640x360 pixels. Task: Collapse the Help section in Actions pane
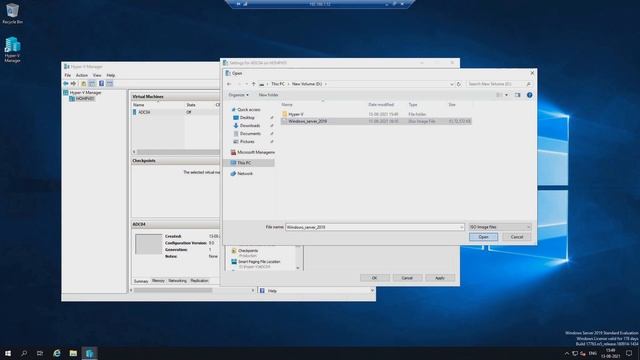(x=372, y=291)
